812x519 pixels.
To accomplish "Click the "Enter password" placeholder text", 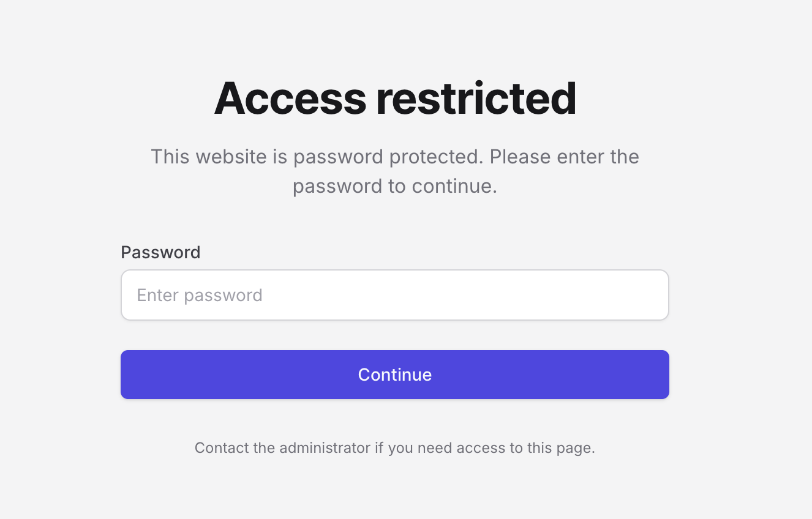I will pos(200,295).
